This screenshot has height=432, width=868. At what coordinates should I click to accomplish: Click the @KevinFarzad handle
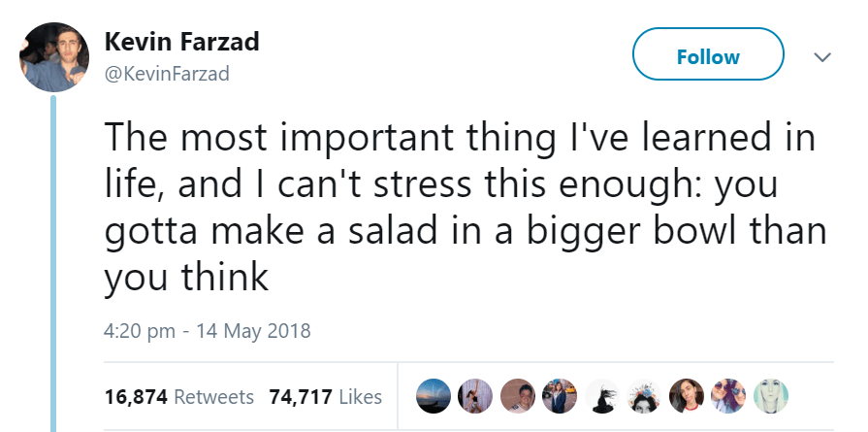click(166, 74)
